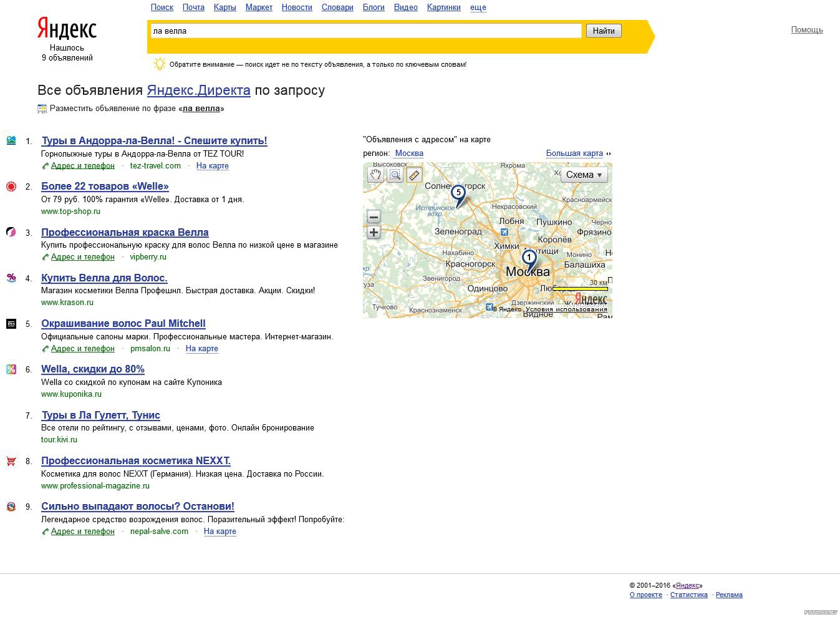Focus the search field containing ла велла
Viewport: 840px width, 617px height.
tap(366, 31)
